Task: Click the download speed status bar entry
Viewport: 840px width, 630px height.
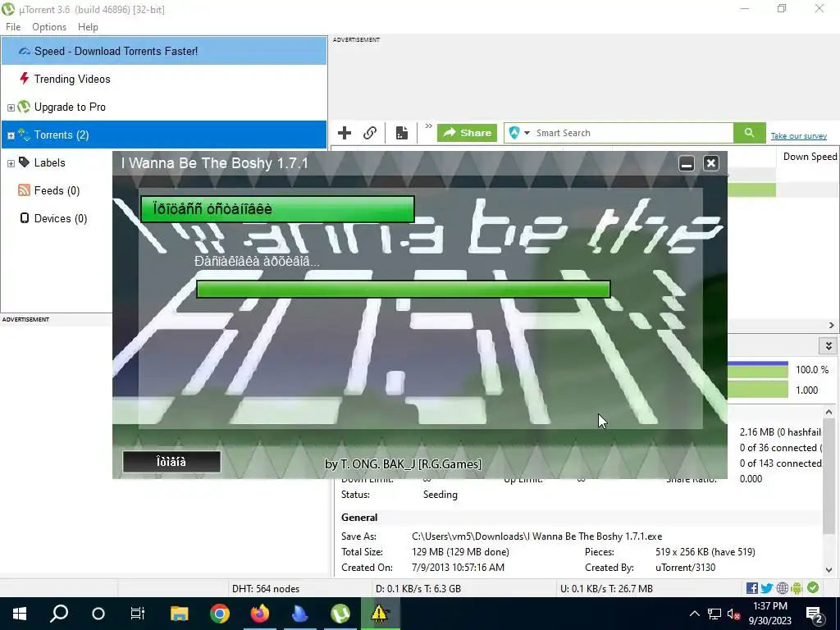Action: click(418, 589)
